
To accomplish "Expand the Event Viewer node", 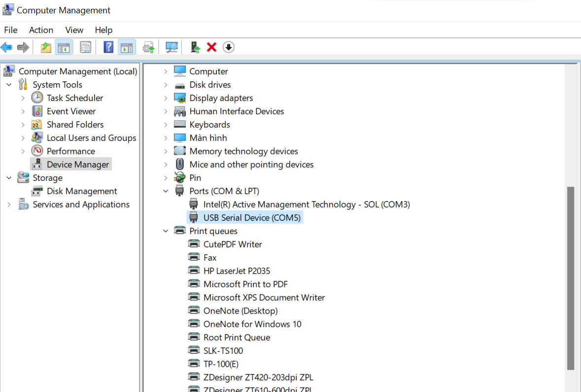I will 23,111.
